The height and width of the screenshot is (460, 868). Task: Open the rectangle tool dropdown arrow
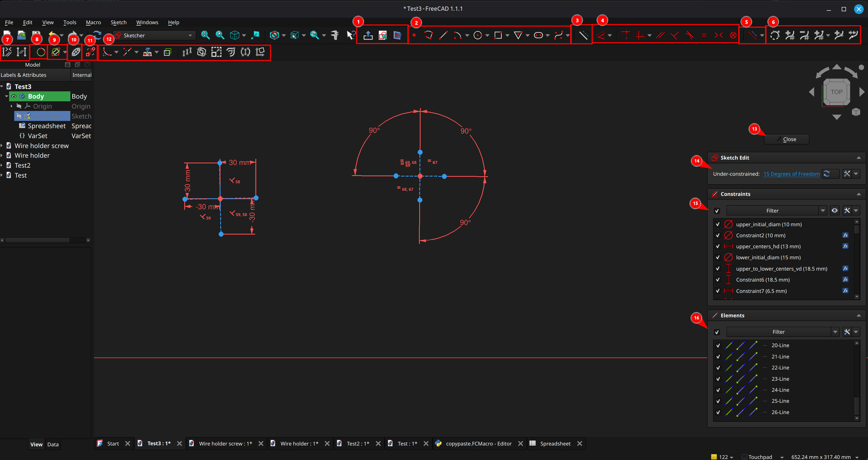click(508, 35)
